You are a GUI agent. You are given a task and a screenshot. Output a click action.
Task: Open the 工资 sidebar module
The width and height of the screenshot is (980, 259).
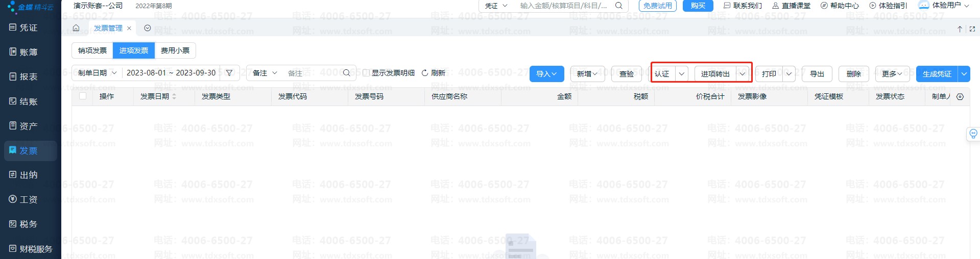coord(23,199)
